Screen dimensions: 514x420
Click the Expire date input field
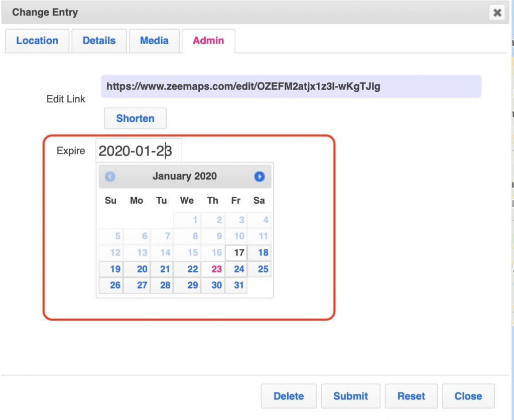click(139, 151)
